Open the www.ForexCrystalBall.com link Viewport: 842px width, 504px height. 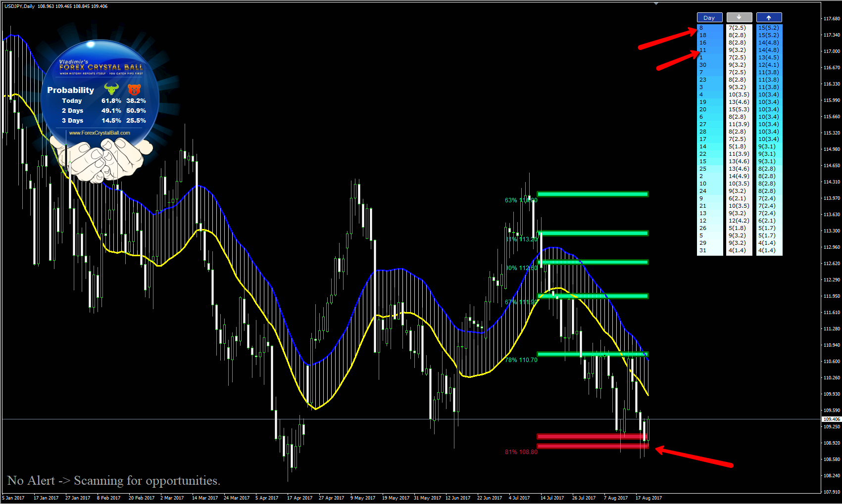99,133
